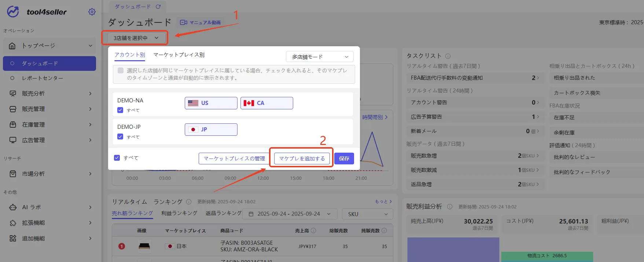Click the もっと link in ranking
Screen dimensions: 644x262
pos(383,201)
